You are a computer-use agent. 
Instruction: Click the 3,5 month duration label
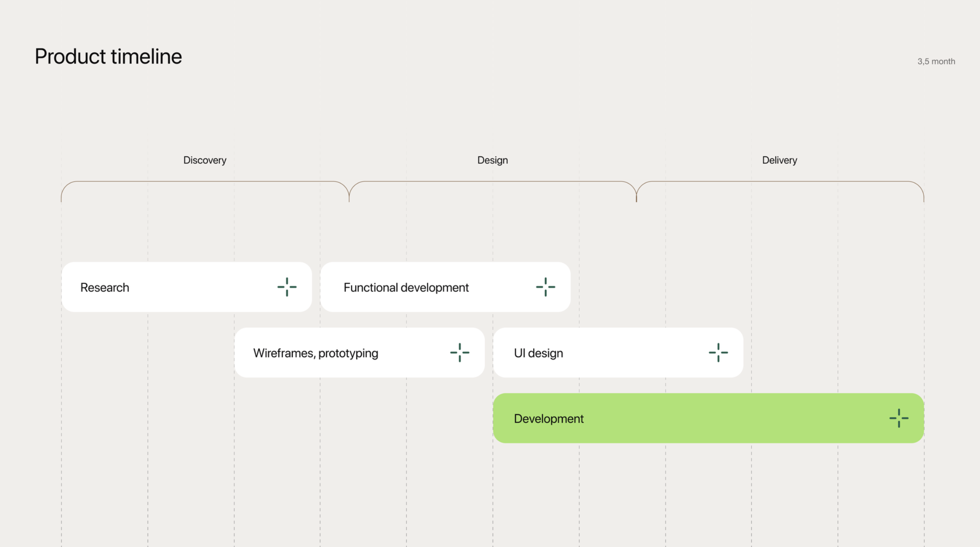[x=936, y=61]
